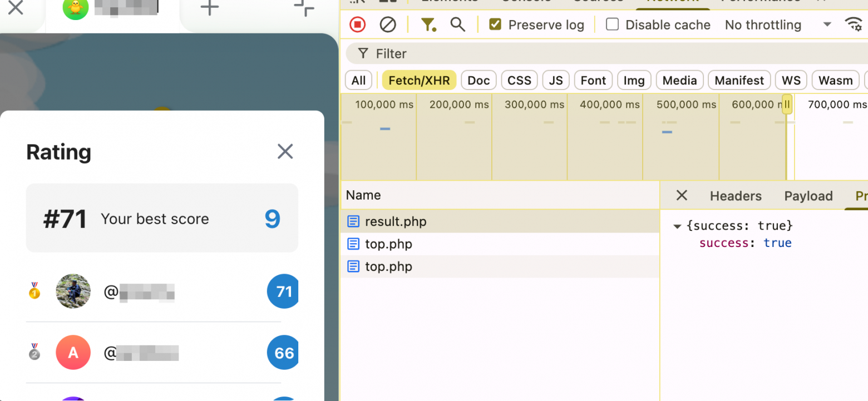Select the Fetch/XHR filter
This screenshot has height=401, width=868.
[419, 81]
